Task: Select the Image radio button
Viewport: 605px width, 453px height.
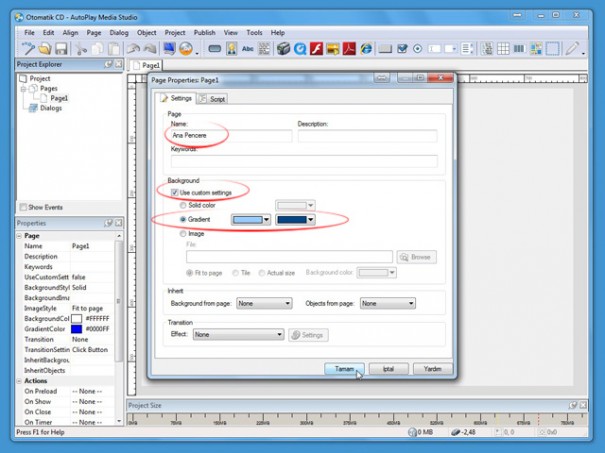Action: [183, 233]
